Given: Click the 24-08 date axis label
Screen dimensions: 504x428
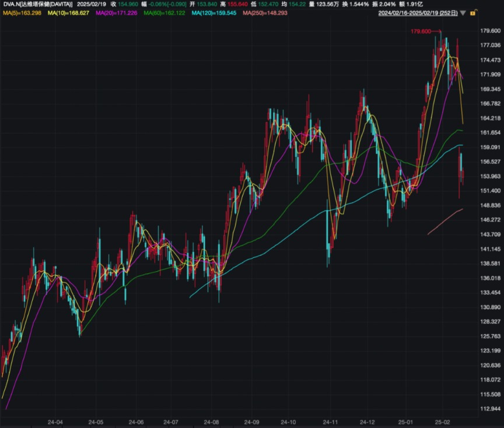Looking at the screenshot, I should tap(212, 422).
